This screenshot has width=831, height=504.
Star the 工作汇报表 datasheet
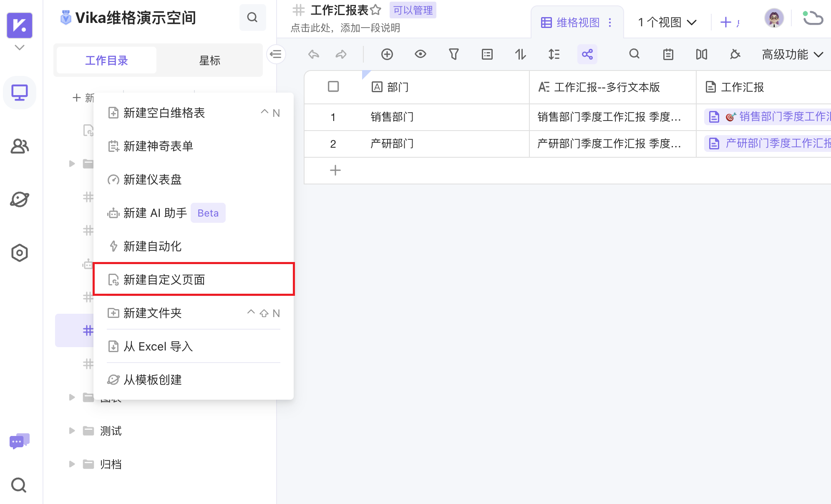coord(376,9)
